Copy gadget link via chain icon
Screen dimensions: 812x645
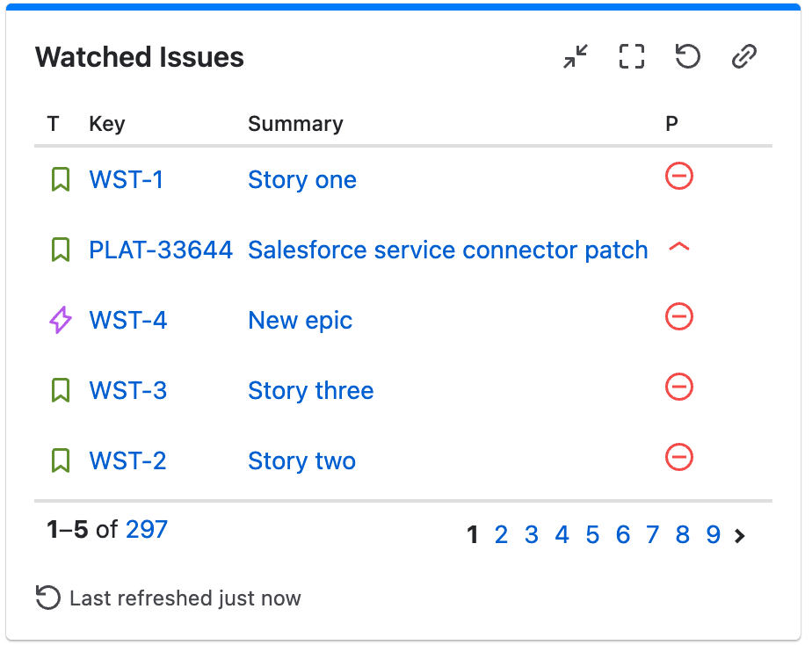(x=744, y=56)
